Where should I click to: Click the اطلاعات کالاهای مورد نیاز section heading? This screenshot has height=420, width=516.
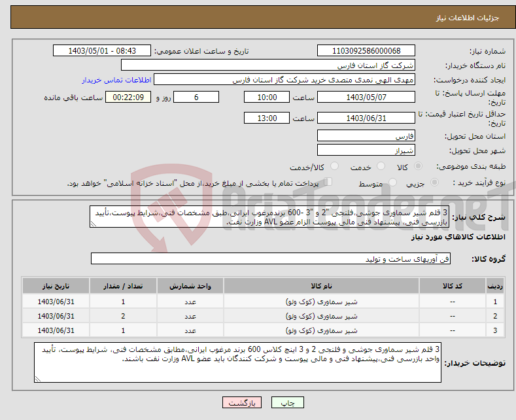pos(458,237)
